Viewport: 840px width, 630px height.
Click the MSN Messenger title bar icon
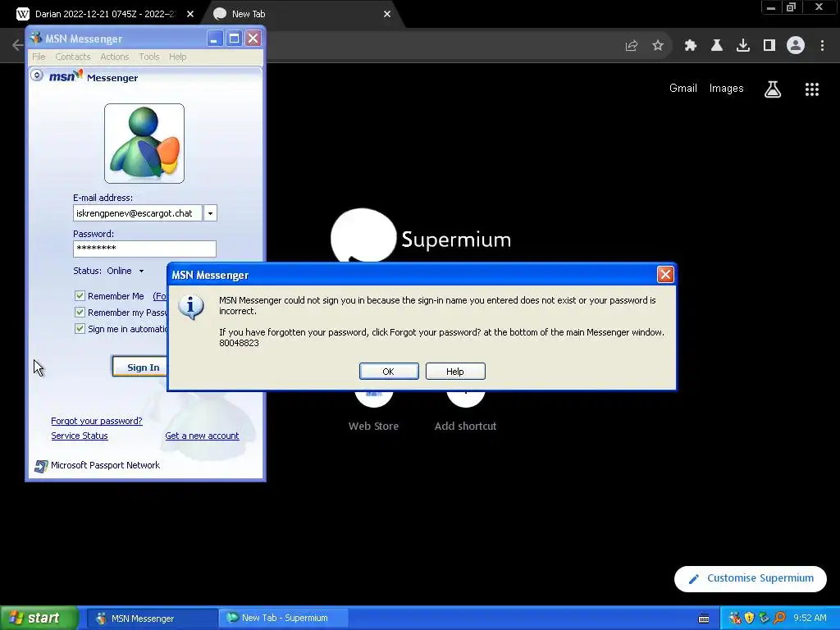(x=36, y=38)
